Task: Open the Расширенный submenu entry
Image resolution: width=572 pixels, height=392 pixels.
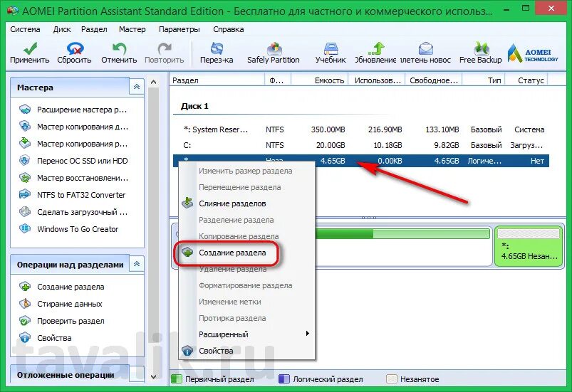Action: 246,334
